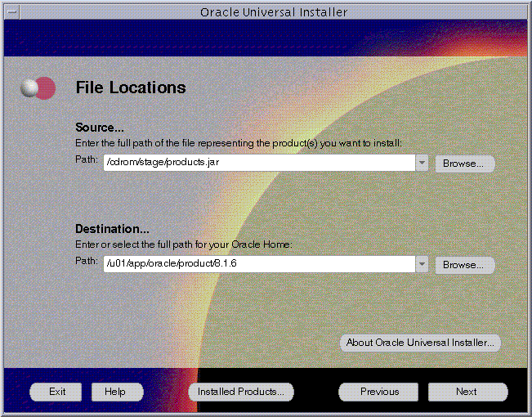Expand the Destination path dropdown arrow
Viewport: 532px width, 417px height.
click(x=422, y=264)
